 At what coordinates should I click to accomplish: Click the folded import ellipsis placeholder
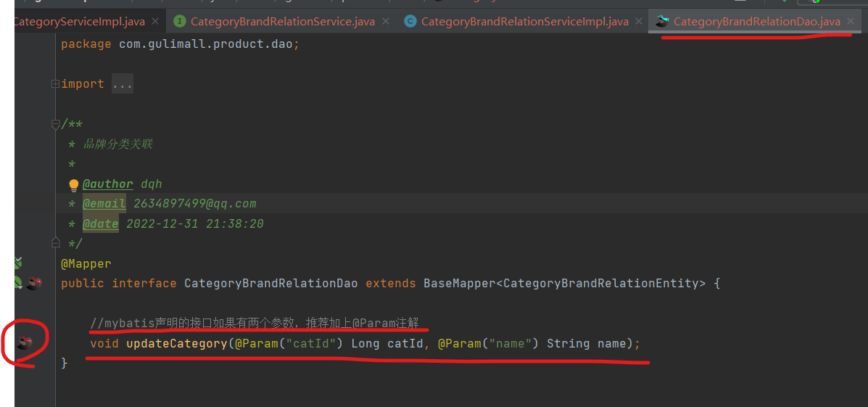coord(123,84)
